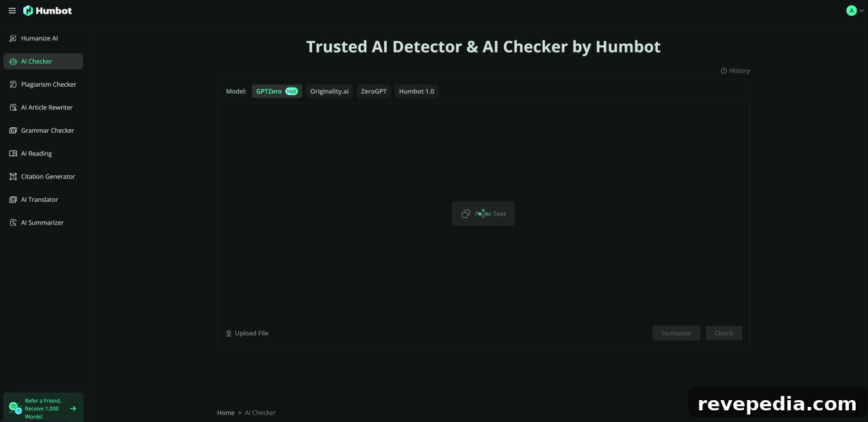This screenshot has width=868, height=422.
Task: Open Plagiarism Checker in the sidebar
Action: (43, 84)
